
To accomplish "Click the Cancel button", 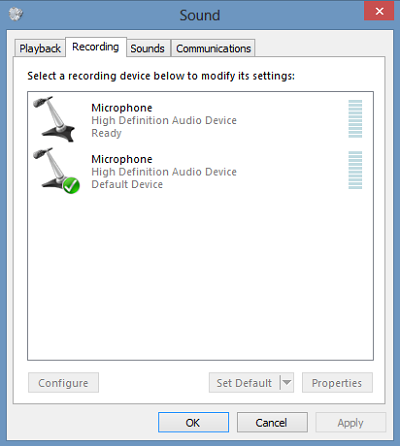I will pos(272,422).
